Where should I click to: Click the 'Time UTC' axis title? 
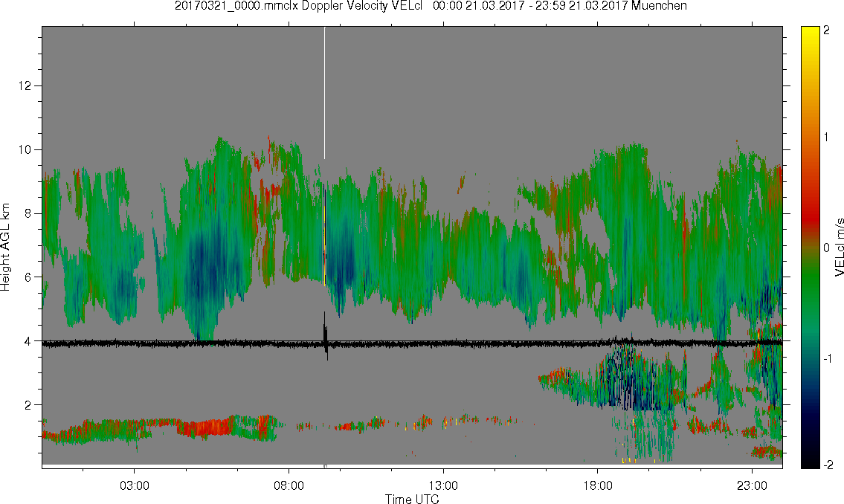pos(412,499)
